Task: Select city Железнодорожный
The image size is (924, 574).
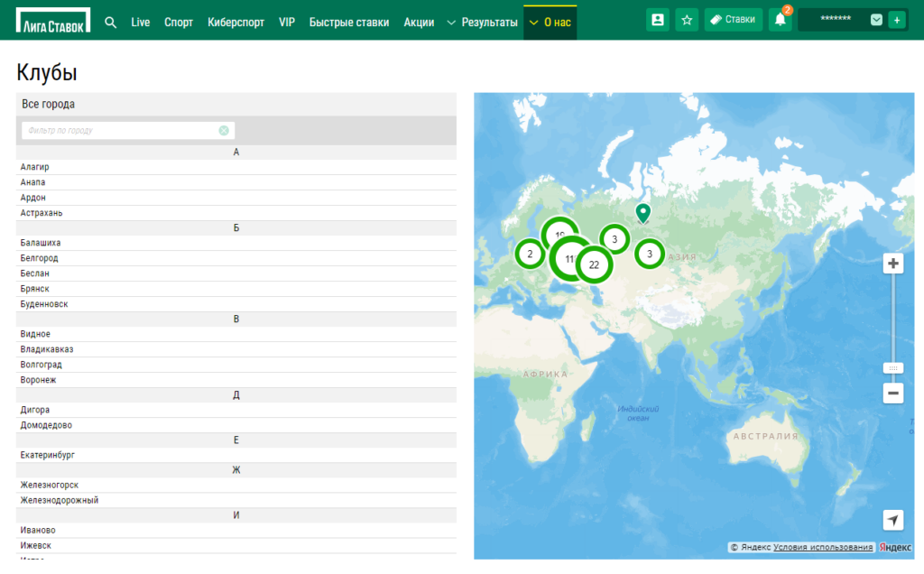Action: [x=236, y=500]
